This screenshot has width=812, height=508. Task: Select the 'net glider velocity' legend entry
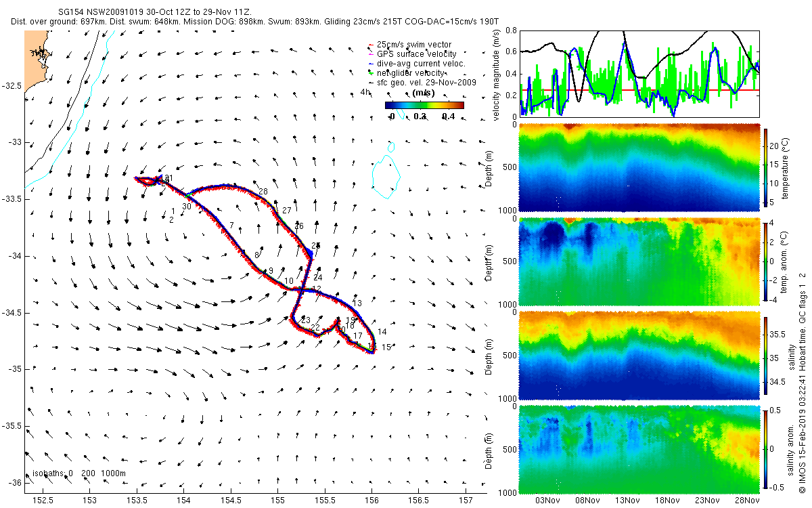(407, 72)
